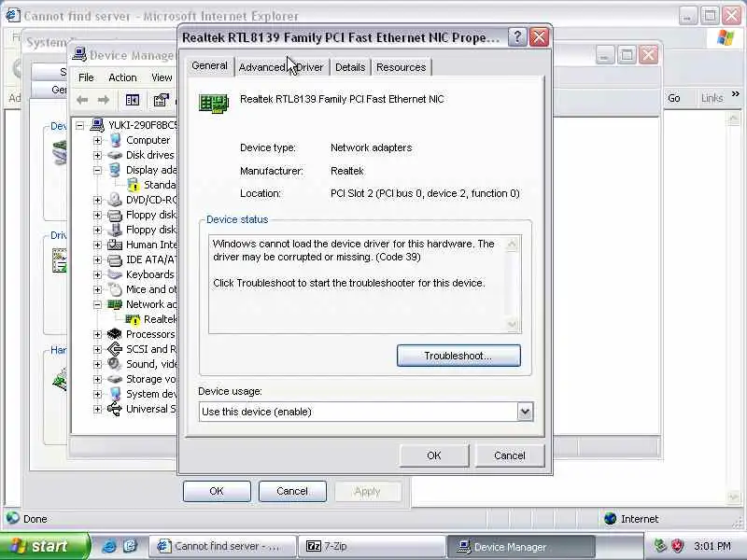The image size is (747, 560).
Task: Click OK in System Properties window
Action: click(x=217, y=491)
